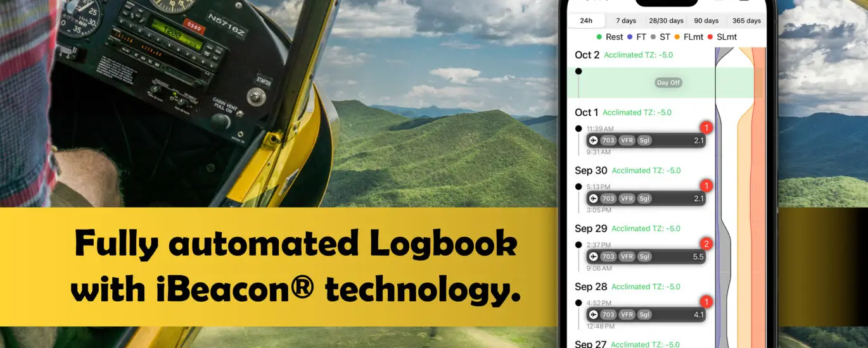868x348 pixels.
Task: Open the Sep 30 flight airplane icon
Action: point(594,199)
